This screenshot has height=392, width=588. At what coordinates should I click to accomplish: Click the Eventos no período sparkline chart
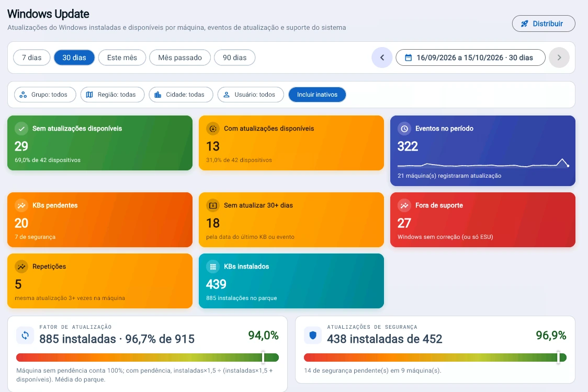pyautogui.click(x=483, y=164)
